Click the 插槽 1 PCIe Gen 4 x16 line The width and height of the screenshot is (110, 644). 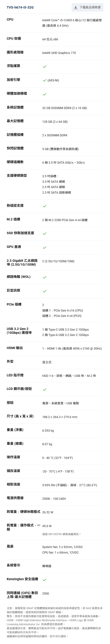[x=62, y=311]
